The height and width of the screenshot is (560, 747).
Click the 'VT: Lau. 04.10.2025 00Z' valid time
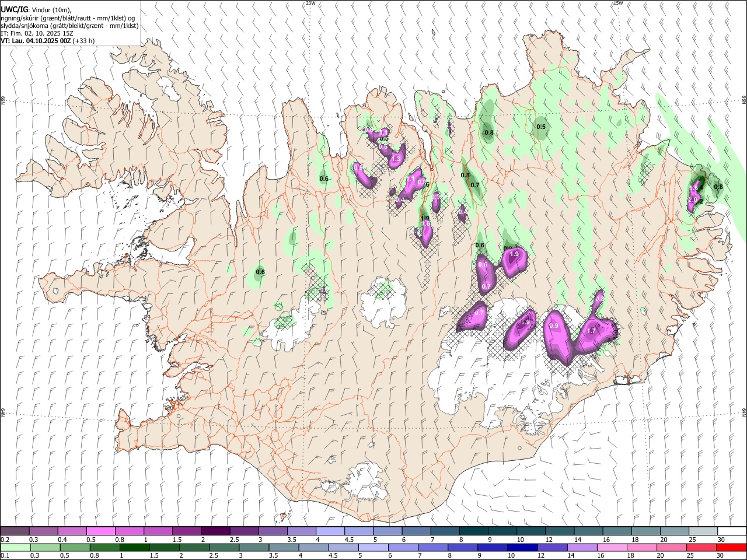pos(36,41)
